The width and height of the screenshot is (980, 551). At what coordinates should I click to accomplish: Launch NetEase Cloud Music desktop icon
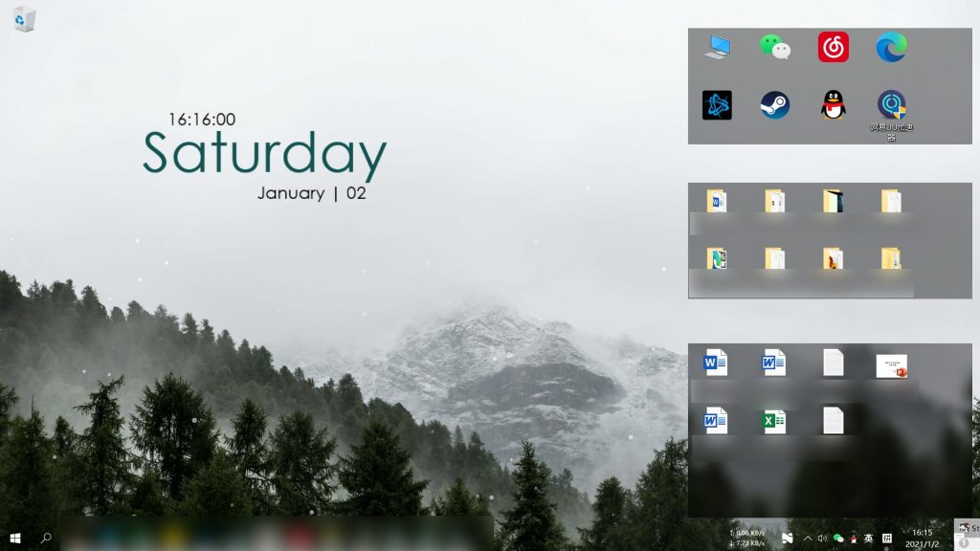833,47
